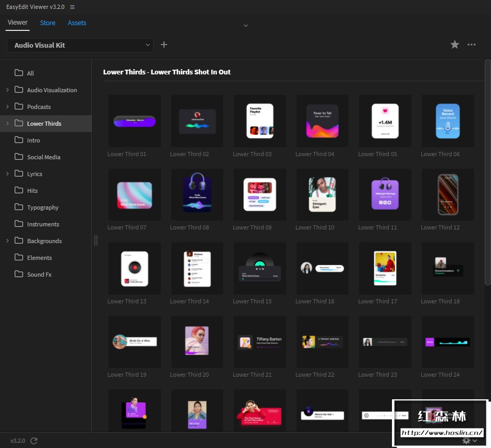Select the Lower Third 02 waveform thumbnail

point(197,121)
